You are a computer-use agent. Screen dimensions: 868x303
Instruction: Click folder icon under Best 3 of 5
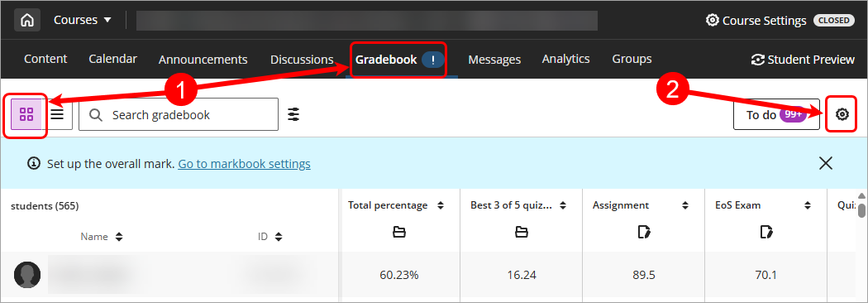(521, 232)
